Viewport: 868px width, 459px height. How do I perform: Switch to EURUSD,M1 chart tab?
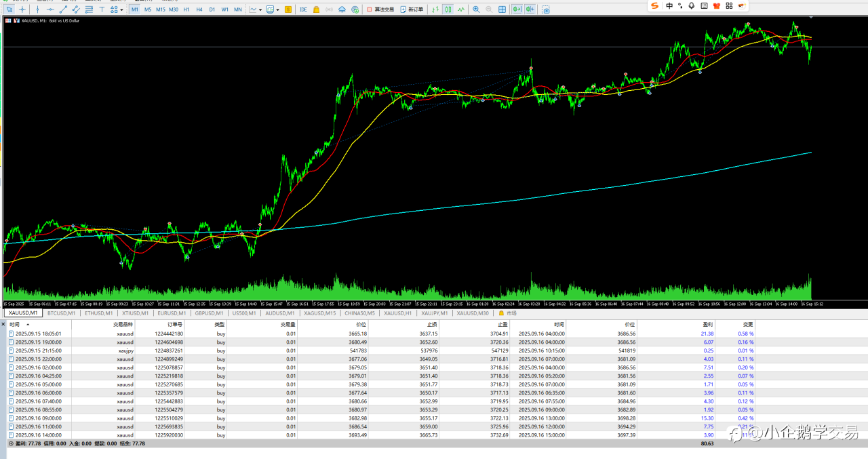[x=172, y=313]
